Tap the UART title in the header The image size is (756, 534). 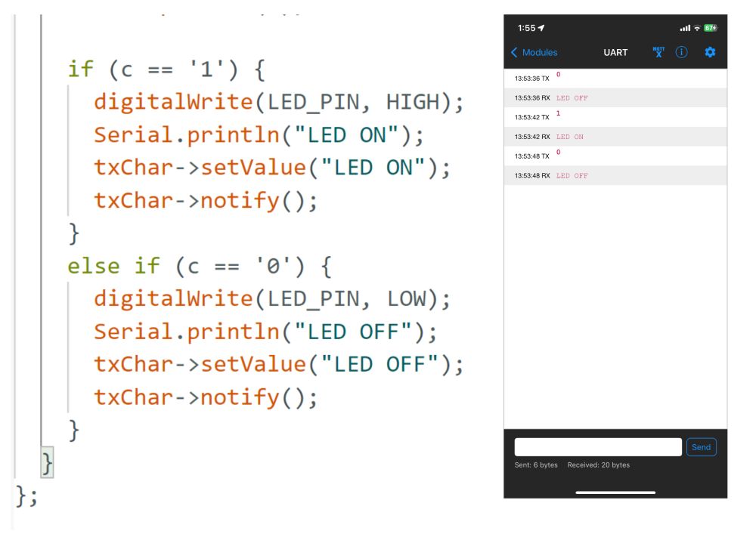tap(615, 52)
